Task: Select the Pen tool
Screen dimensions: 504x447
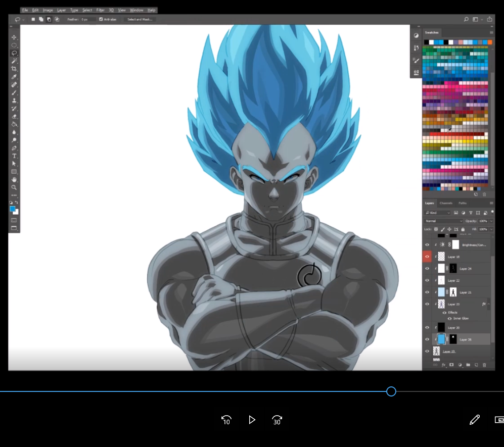Action: pos(14,148)
